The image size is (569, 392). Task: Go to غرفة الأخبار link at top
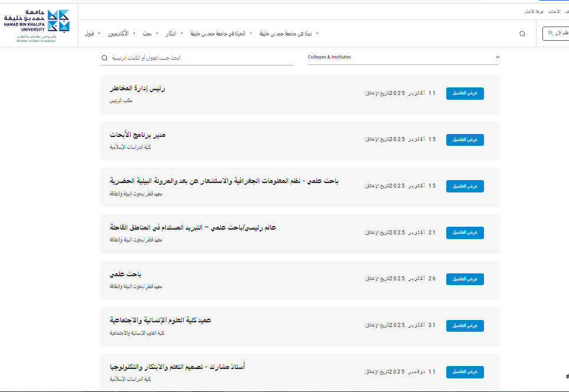534,11
